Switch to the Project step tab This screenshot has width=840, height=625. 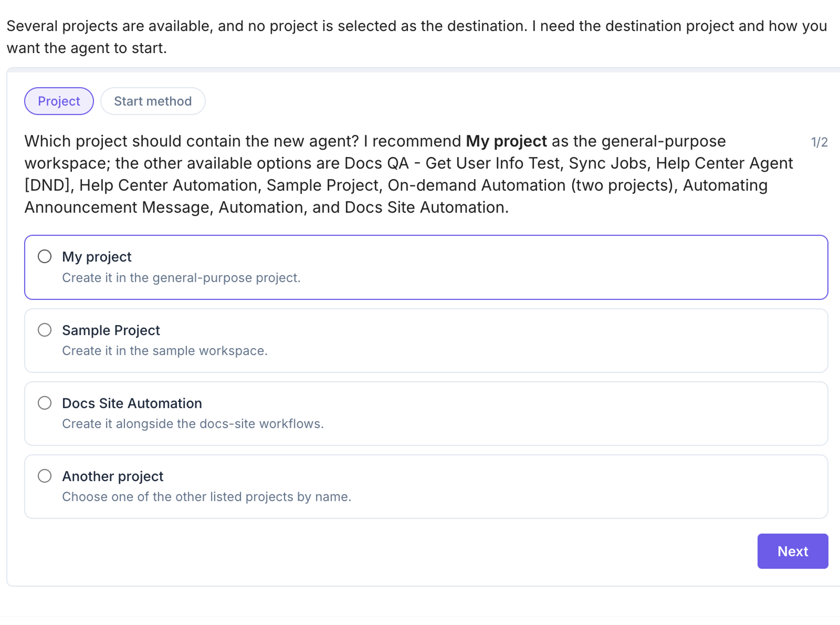[59, 101]
